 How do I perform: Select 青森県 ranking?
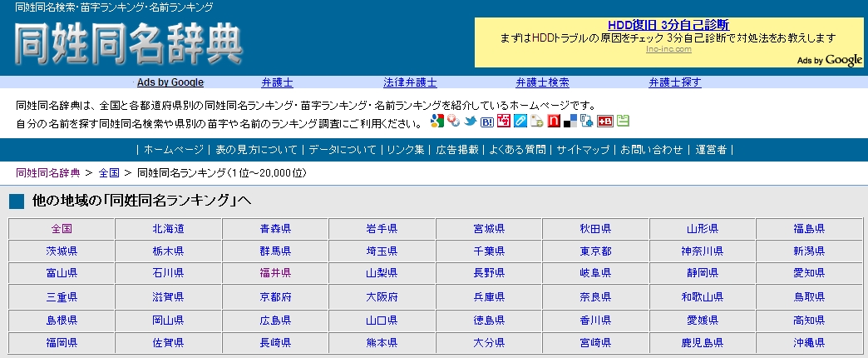click(x=275, y=229)
